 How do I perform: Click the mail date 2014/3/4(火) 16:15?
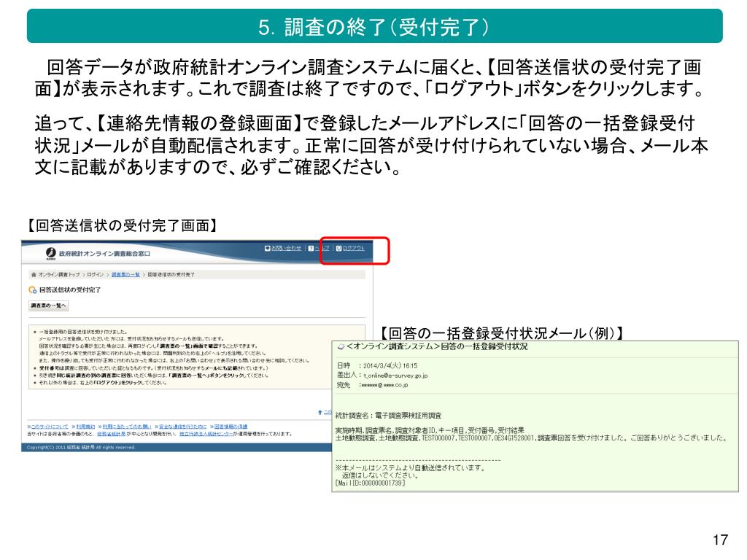(390, 366)
